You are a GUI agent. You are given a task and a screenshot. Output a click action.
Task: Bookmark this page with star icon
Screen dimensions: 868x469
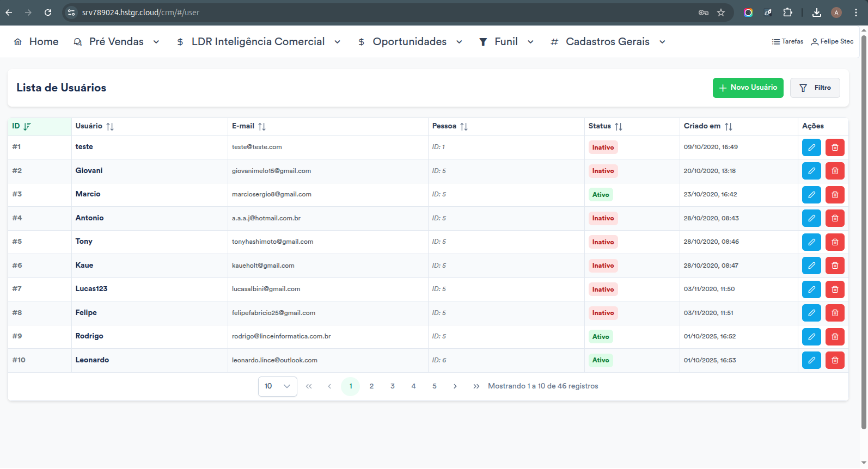click(721, 13)
